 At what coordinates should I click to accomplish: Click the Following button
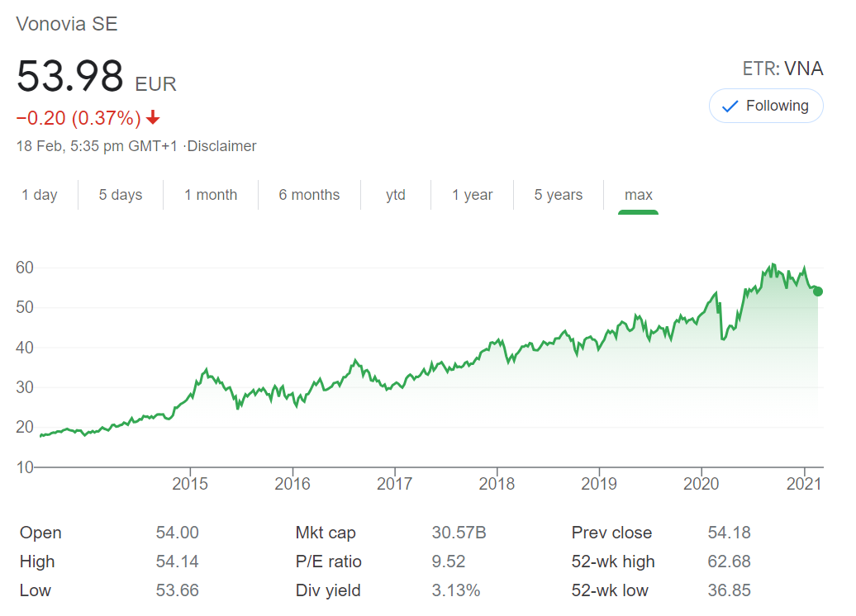(x=765, y=106)
